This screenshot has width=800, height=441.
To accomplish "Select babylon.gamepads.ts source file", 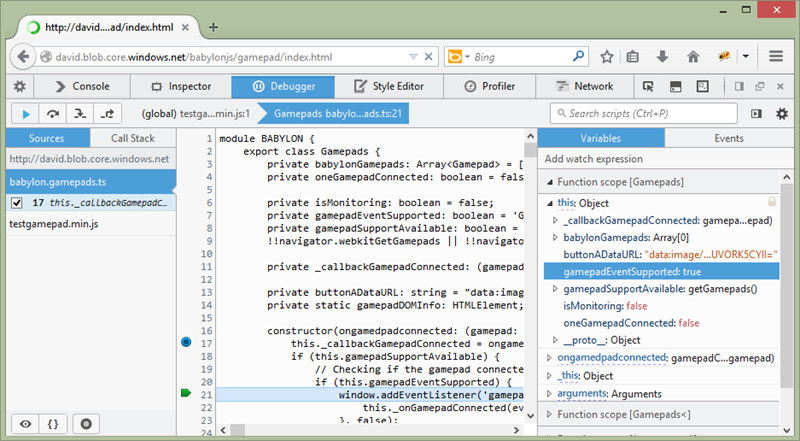I will [x=91, y=182].
